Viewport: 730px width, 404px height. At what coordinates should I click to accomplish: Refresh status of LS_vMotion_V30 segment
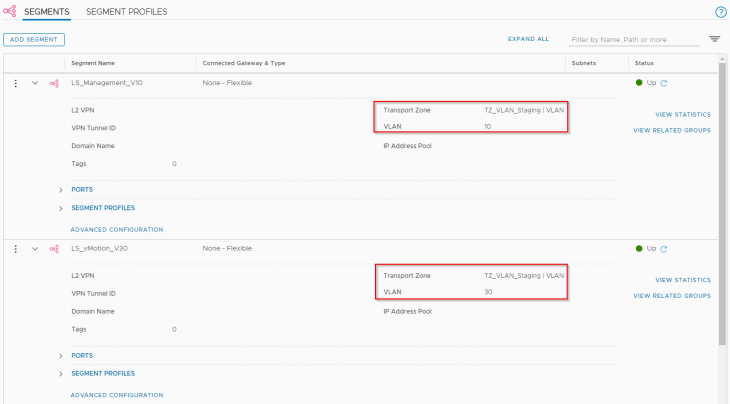(663, 249)
